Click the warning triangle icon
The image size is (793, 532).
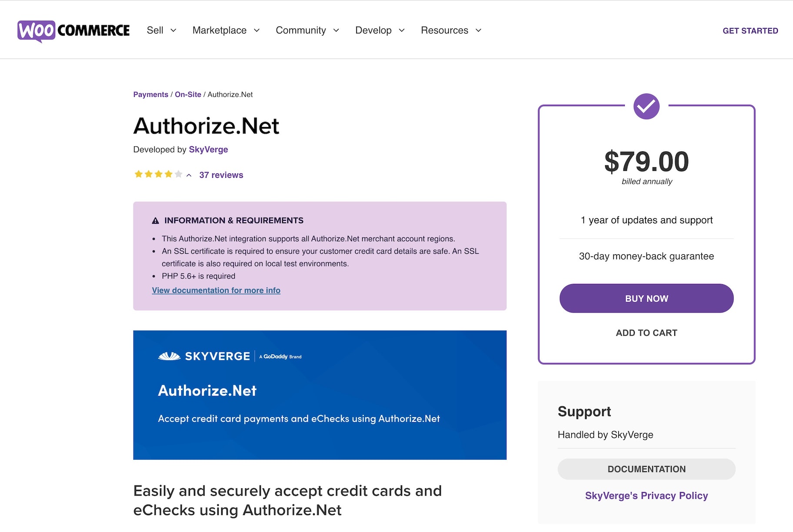tap(155, 221)
